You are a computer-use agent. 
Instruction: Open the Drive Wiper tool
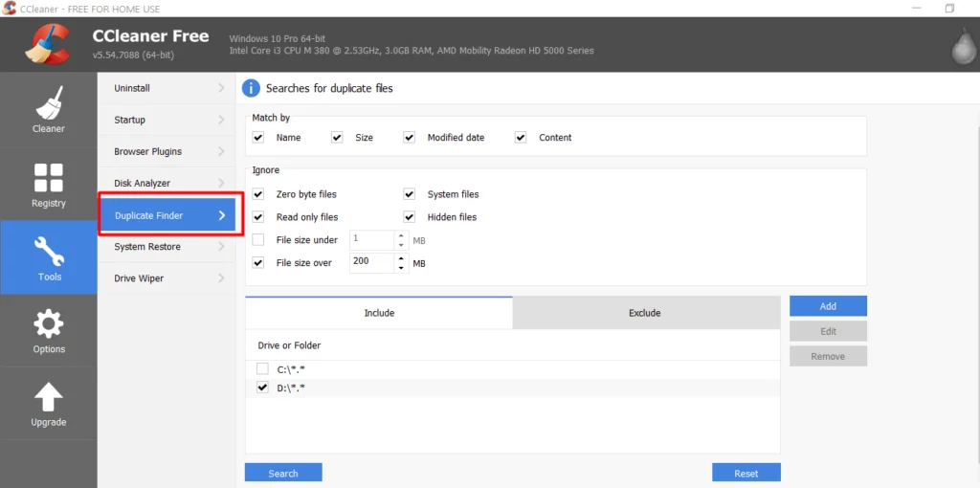point(167,278)
